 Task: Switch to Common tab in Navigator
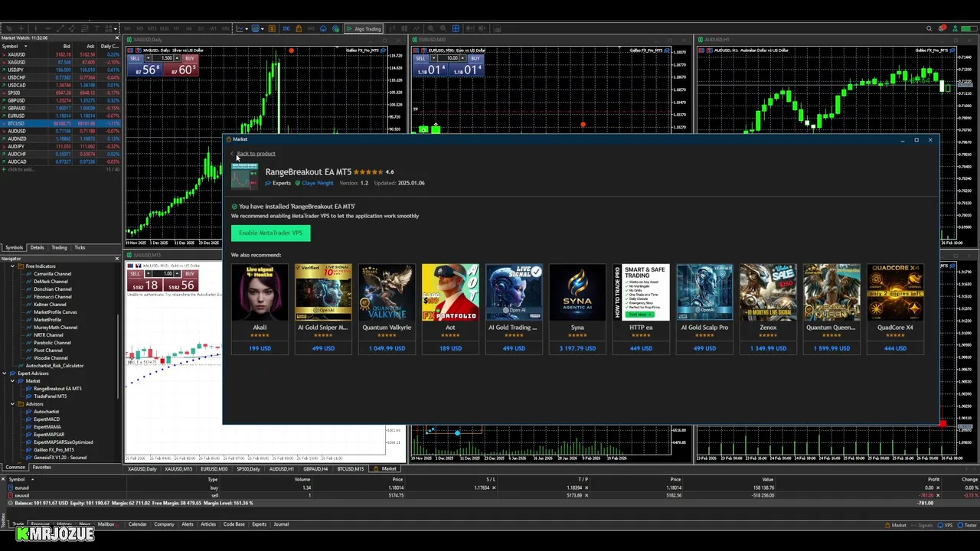tap(15, 467)
